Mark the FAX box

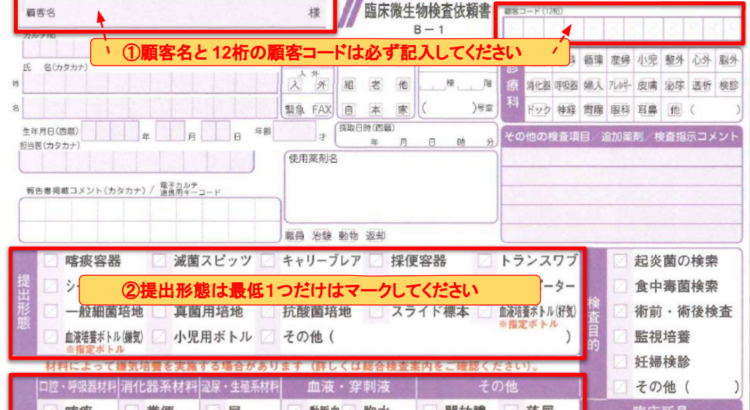pyautogui.click(x=322, y=110)
